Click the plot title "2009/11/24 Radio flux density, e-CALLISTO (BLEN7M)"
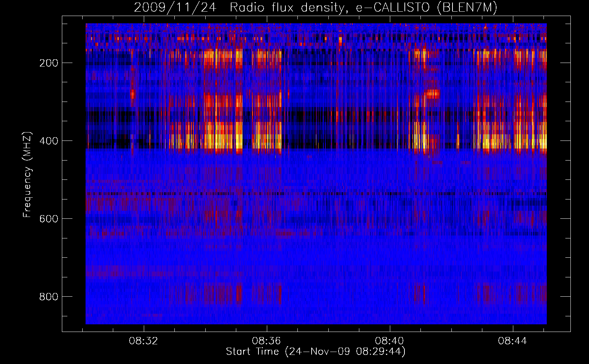The width and height of the screenshot is (589, 364). 316,8
